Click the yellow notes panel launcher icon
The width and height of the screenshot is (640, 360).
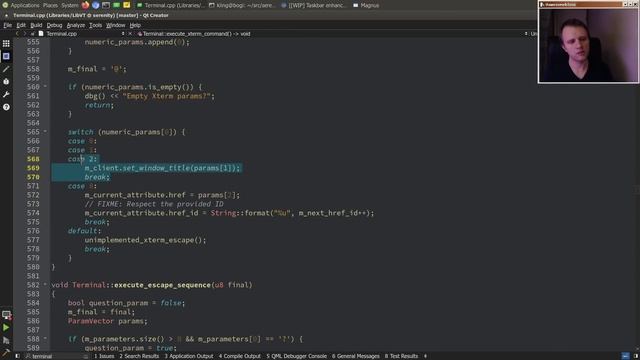coord(127,5)
